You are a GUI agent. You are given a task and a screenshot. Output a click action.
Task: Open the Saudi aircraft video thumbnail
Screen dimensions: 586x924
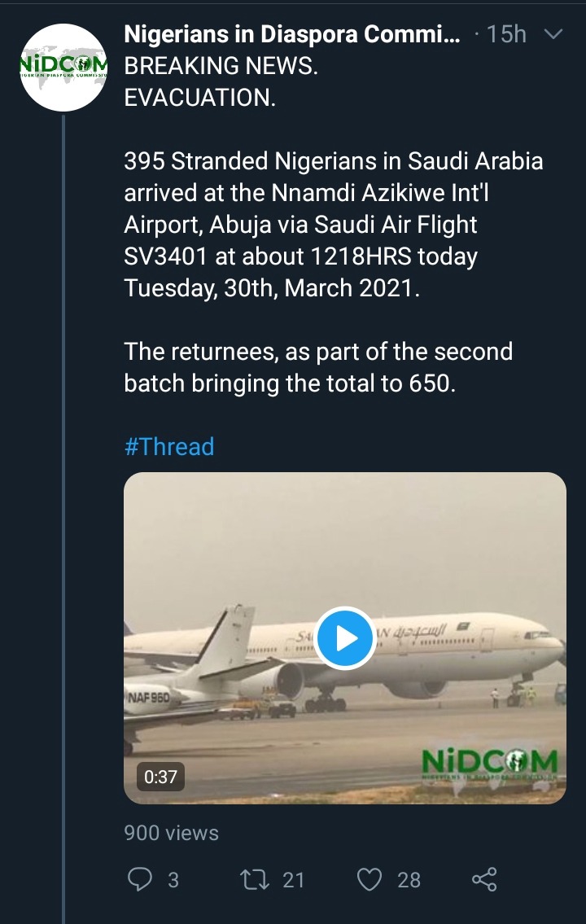[x=344, y=638]
